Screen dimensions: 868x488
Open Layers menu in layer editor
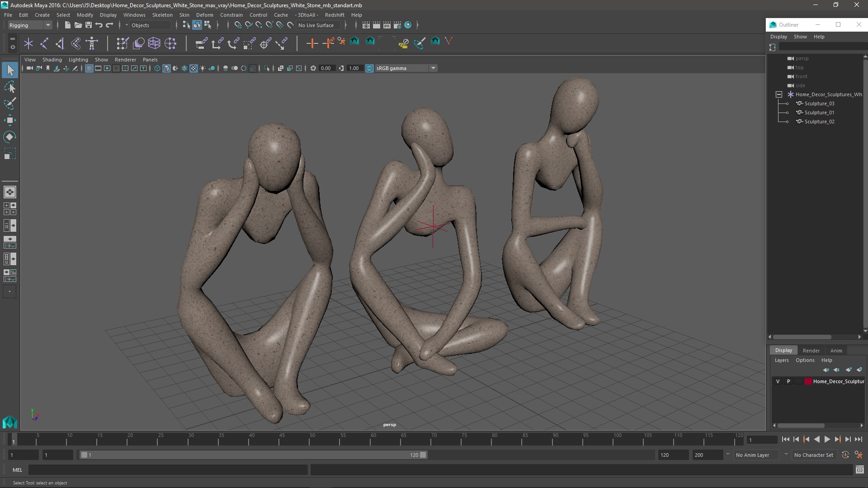click(781, 360)
